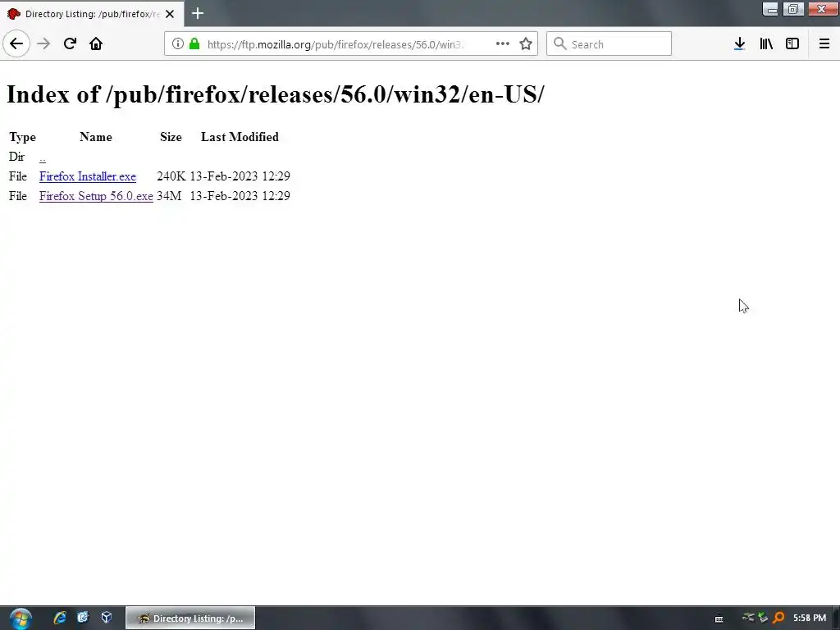This screenshot has width=840, height=630.
Task: Click the page heading 'Index of /pub/firefox/releases'
Action: click(x=276, y=95)
